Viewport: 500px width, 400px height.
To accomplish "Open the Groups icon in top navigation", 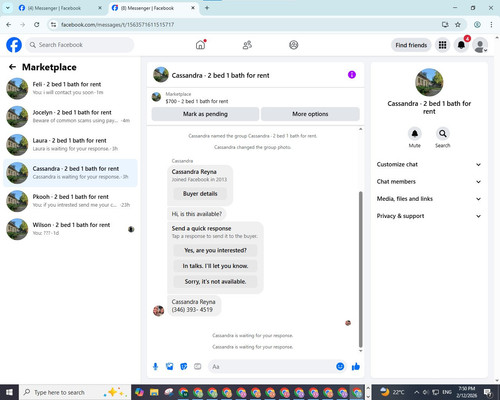I will (x=294, y=45).
